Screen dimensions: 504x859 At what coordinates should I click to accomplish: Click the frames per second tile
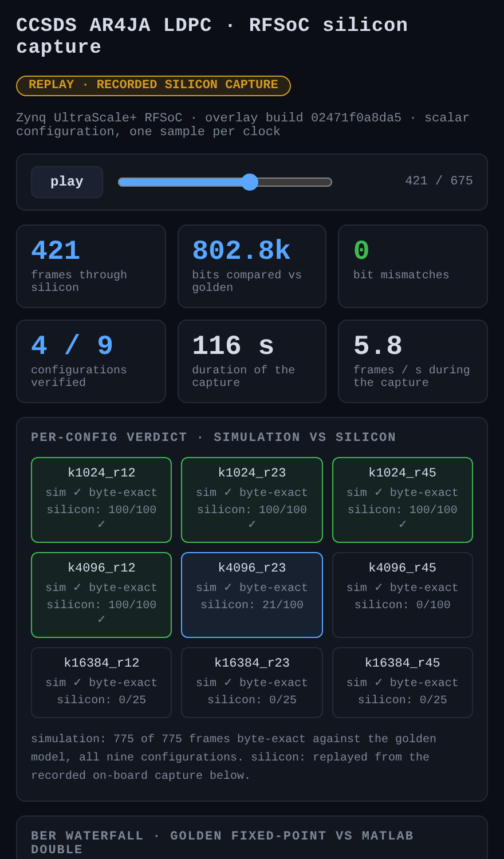pyautogui.click(x=413, y=361)
